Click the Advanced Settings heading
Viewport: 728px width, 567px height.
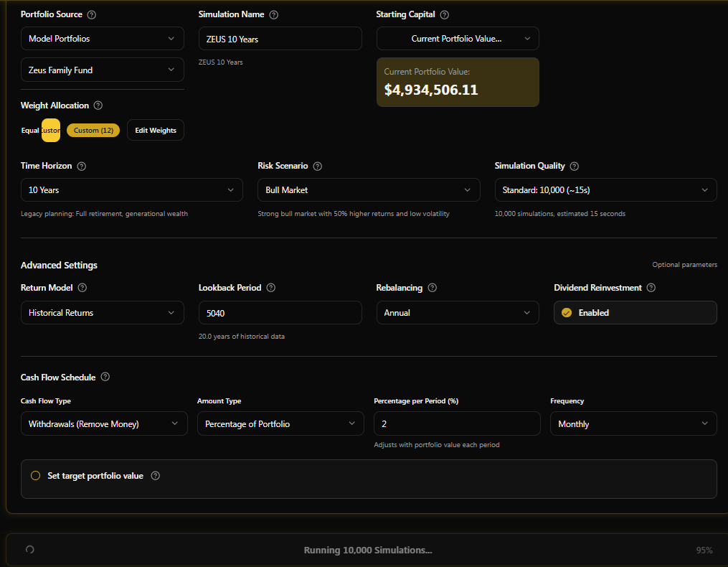pyautogui.click(x=59, y=265)
